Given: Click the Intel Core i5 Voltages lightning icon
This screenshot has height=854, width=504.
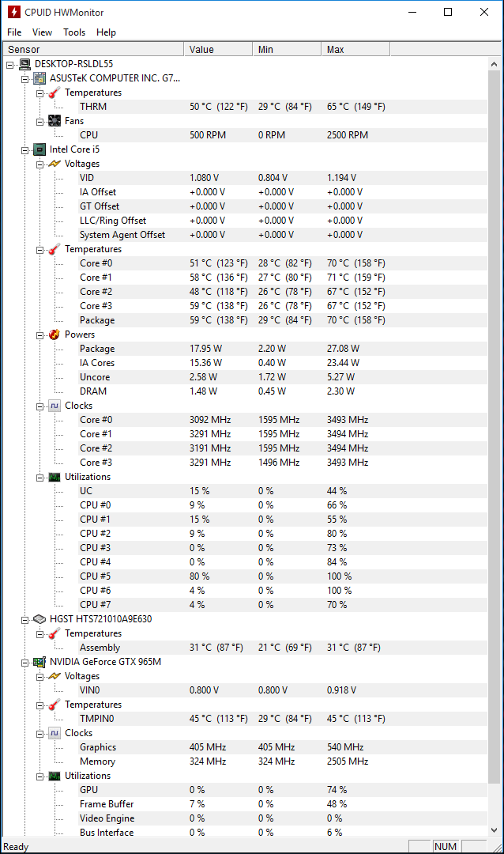Looking at the screenshot, I should [55, 164].
